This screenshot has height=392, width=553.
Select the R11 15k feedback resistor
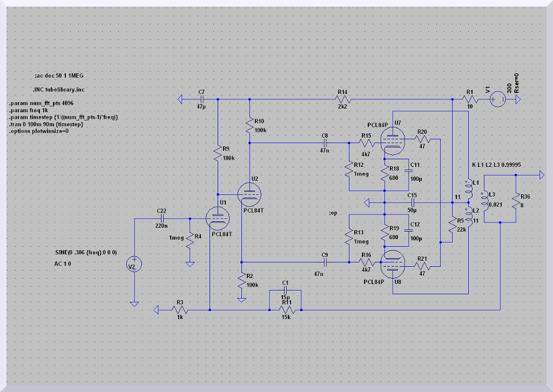pos(285,310)
